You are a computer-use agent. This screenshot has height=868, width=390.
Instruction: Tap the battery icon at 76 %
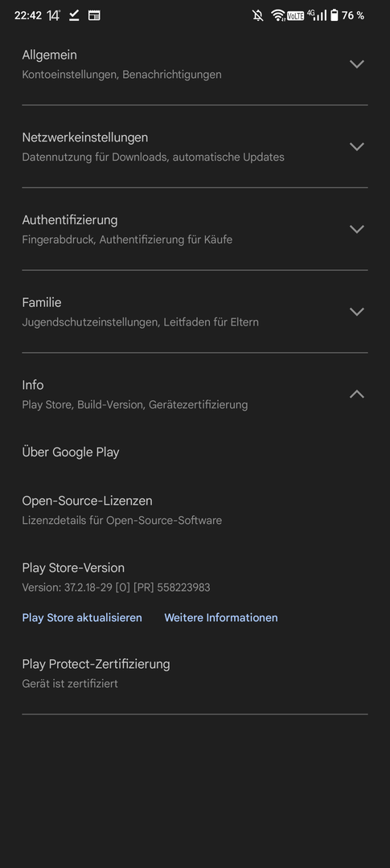(334, 15)
